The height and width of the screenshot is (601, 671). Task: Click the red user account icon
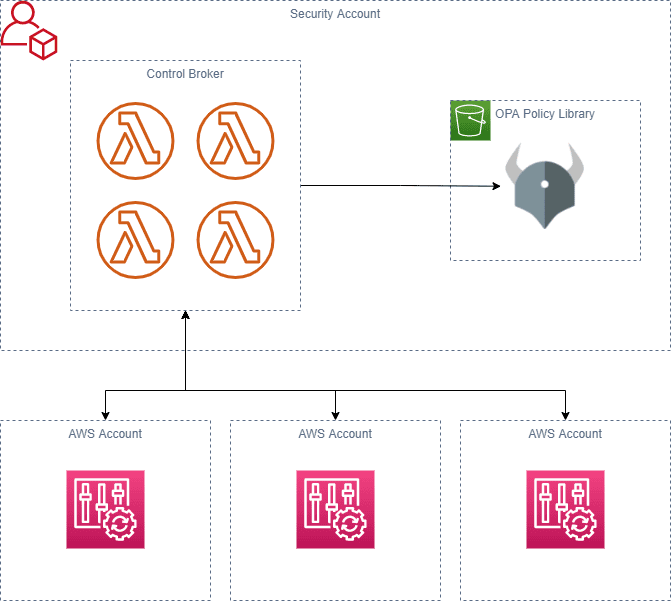[29, 30]
